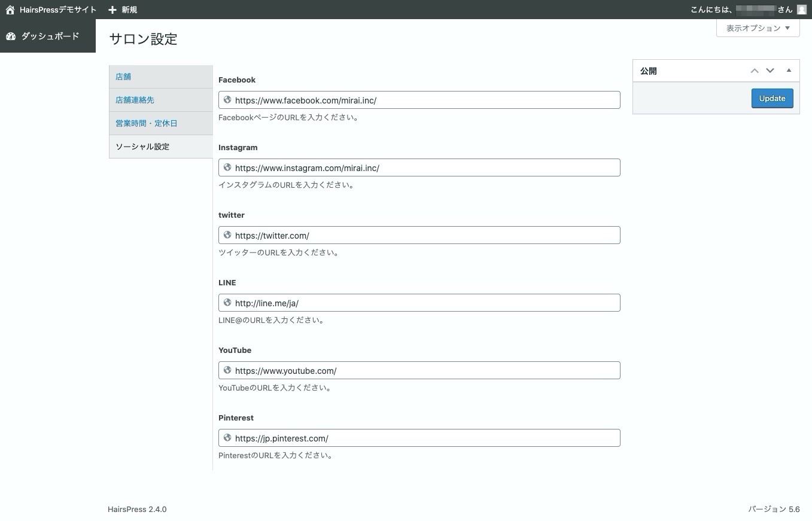Click the dashboard gauge icon
The image size is (812, 521).
11,36
